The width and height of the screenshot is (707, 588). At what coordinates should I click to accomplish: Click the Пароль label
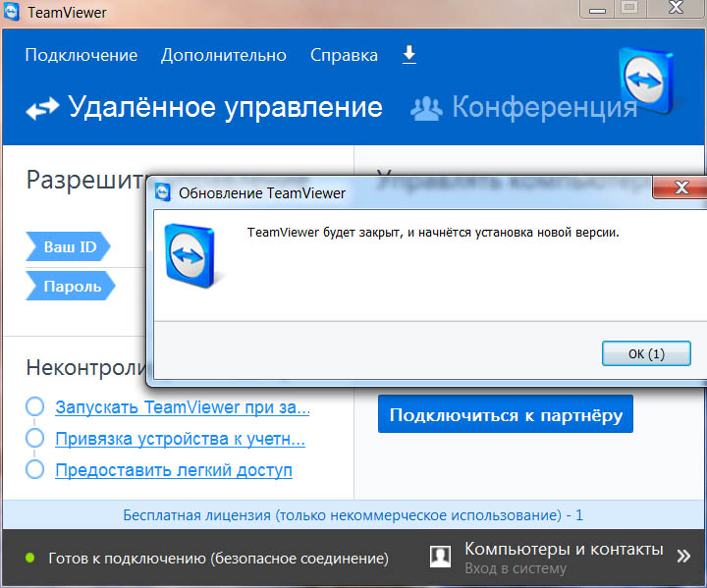[71, 286]
